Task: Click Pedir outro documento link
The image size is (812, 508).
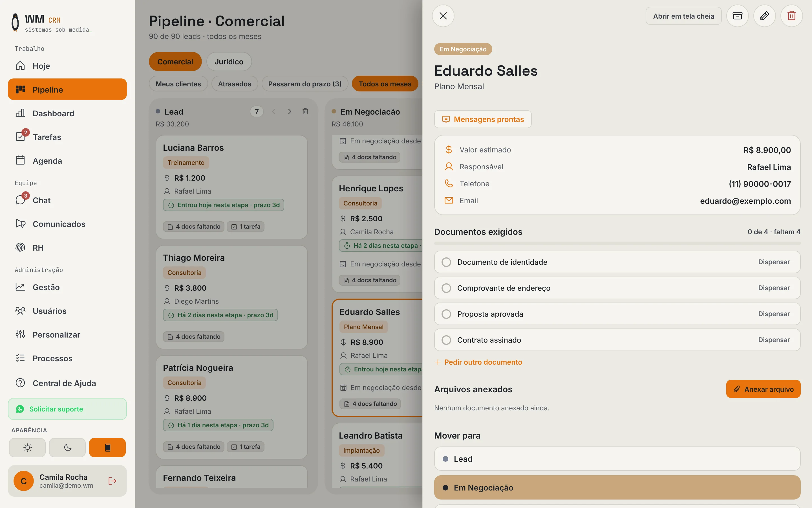Action: tap(478, 362)
